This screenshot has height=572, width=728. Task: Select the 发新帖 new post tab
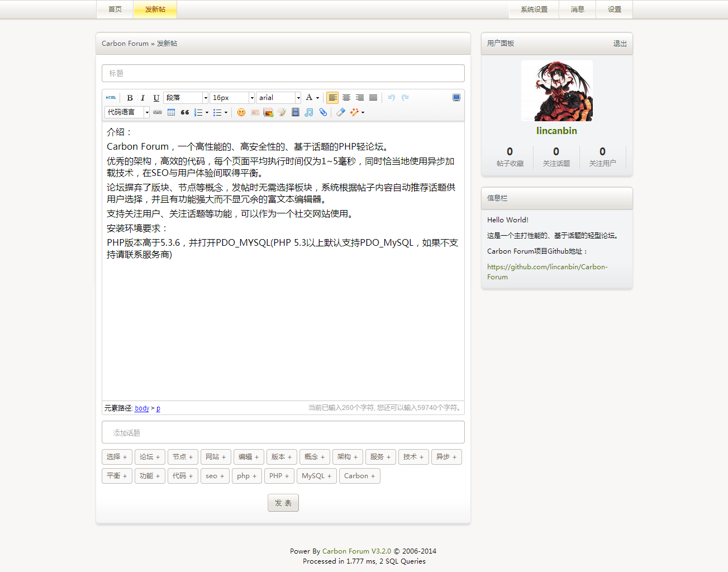pos(155,9)
